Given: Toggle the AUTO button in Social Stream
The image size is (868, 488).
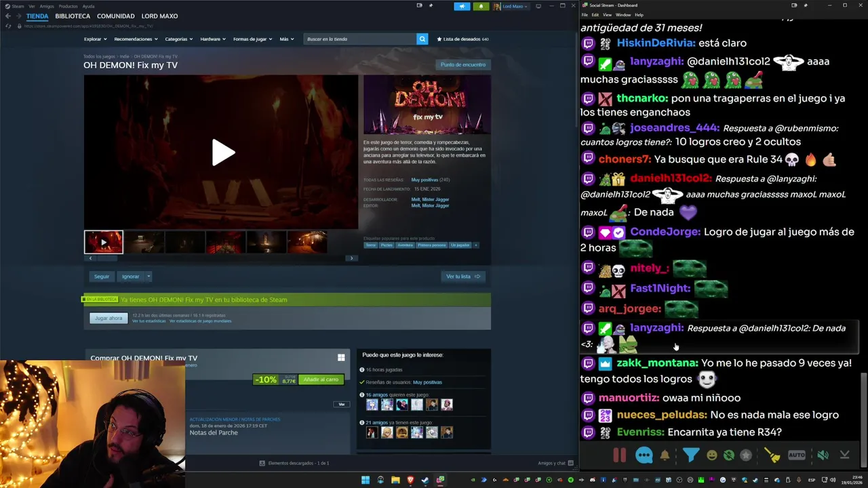Looking at the screenshot, I should click(x=797, y=455).
